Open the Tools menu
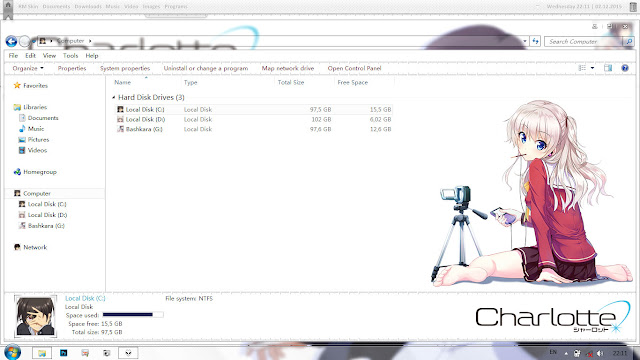 point(70,56)
